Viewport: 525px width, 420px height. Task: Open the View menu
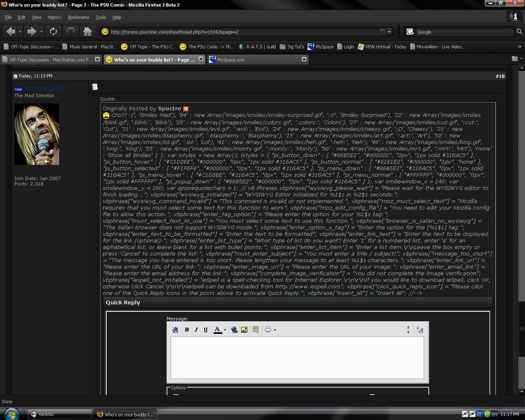[36, 17]
